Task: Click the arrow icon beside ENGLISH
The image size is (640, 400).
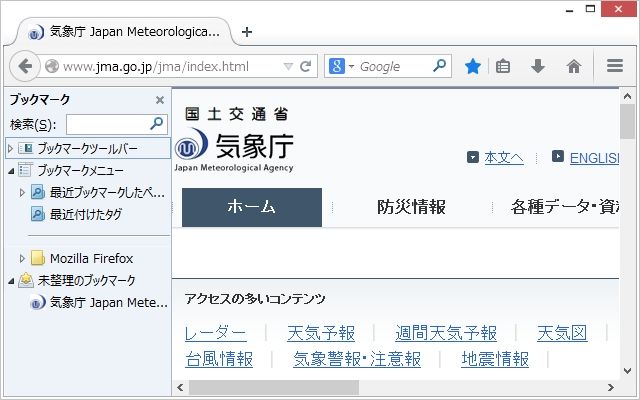Action: [558, 156]
